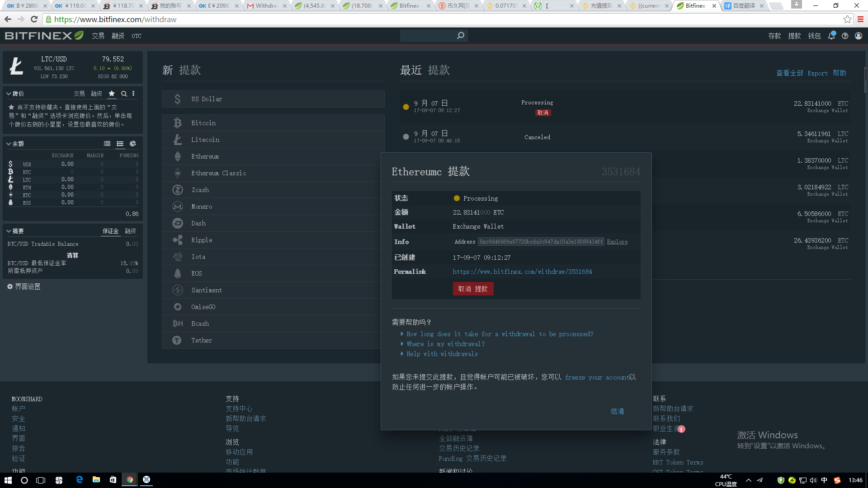Select the Bcash currency icon
Viewport: 868px width, 488px height.
click(x=178, y=324)
